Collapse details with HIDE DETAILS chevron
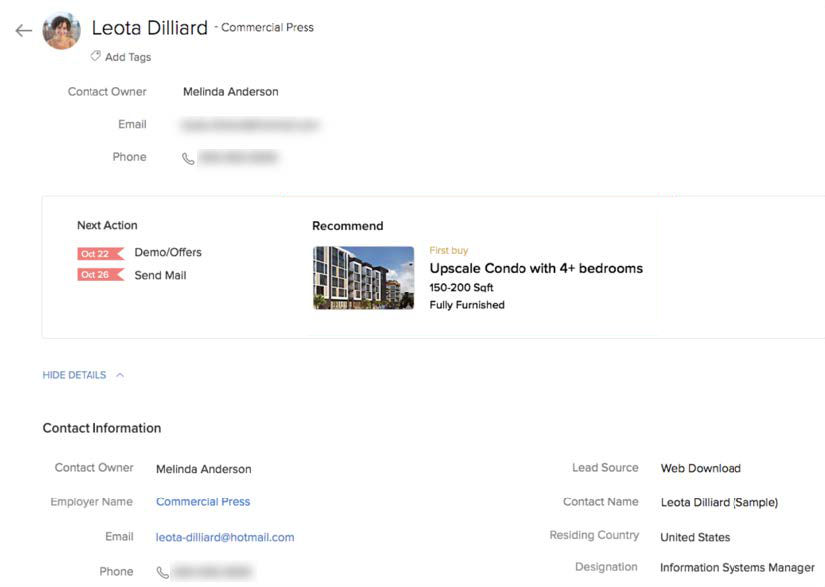The image size is (825, 587). (x=120, y=375)
